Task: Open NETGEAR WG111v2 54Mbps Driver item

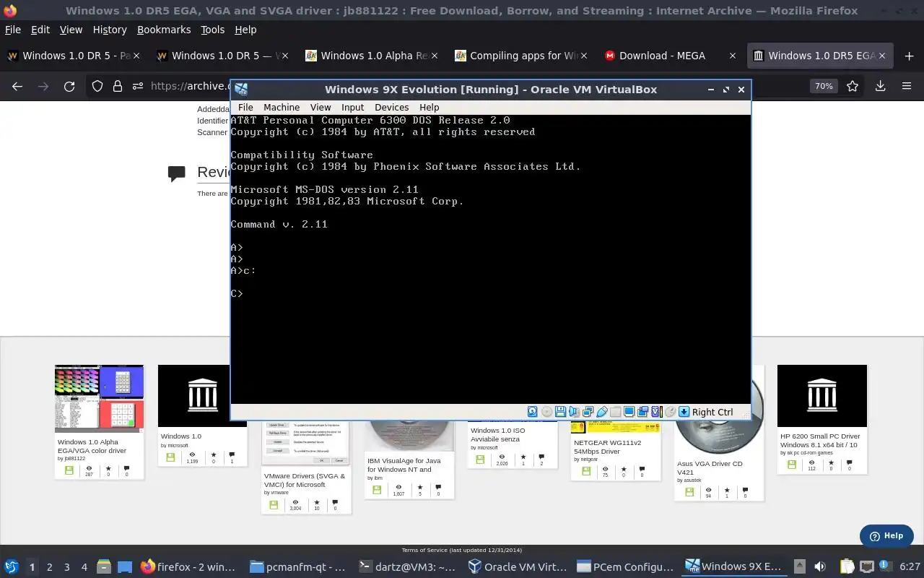Action: [607, 447]
